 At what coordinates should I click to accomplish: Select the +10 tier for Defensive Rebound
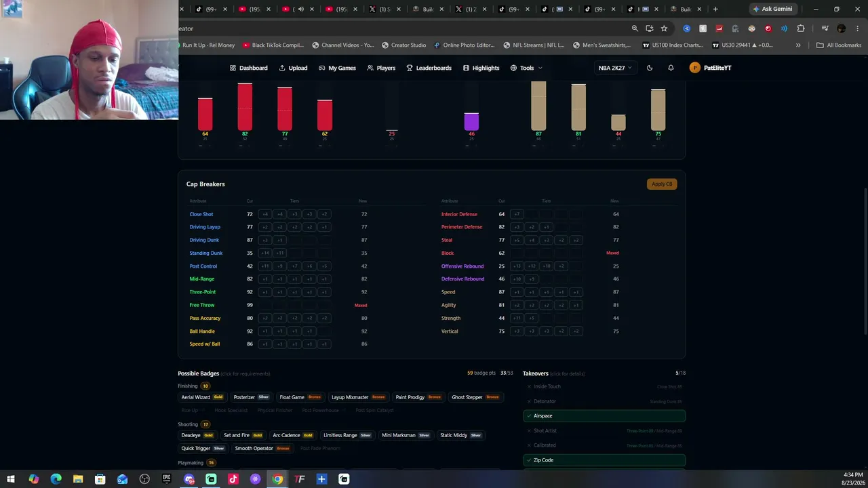click(517, 279)
